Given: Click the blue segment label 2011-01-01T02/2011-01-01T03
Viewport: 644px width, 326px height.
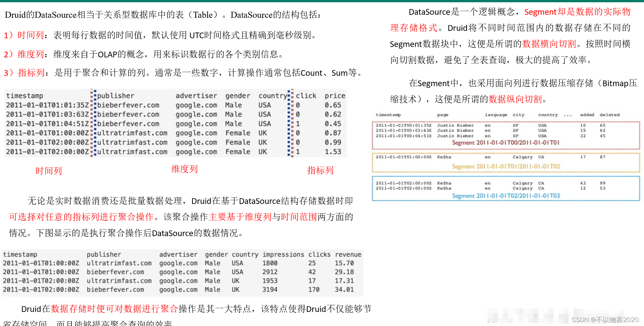Looking at the screenshot, I should tap(506, 196).
